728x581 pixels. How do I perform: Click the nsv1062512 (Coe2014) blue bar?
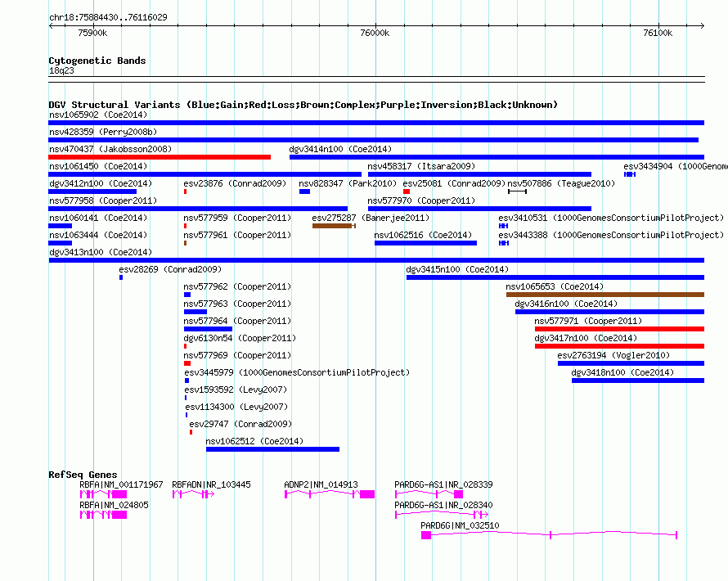point(272,449)
